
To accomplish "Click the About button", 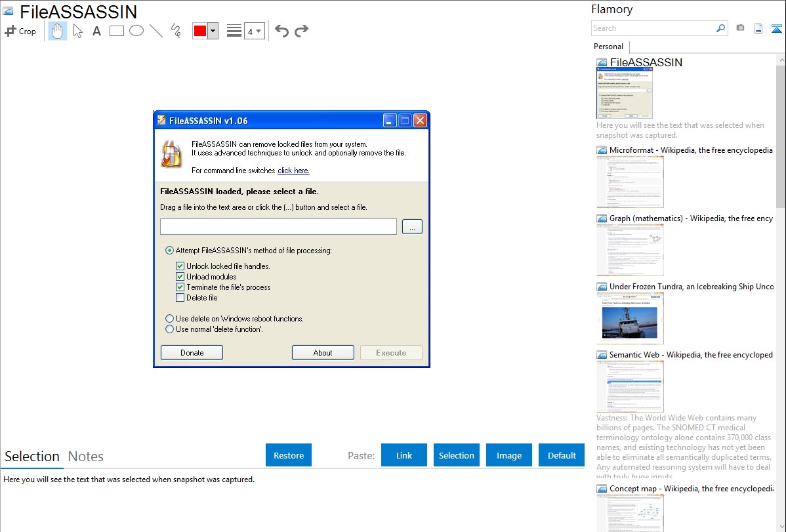I will 323,352.
